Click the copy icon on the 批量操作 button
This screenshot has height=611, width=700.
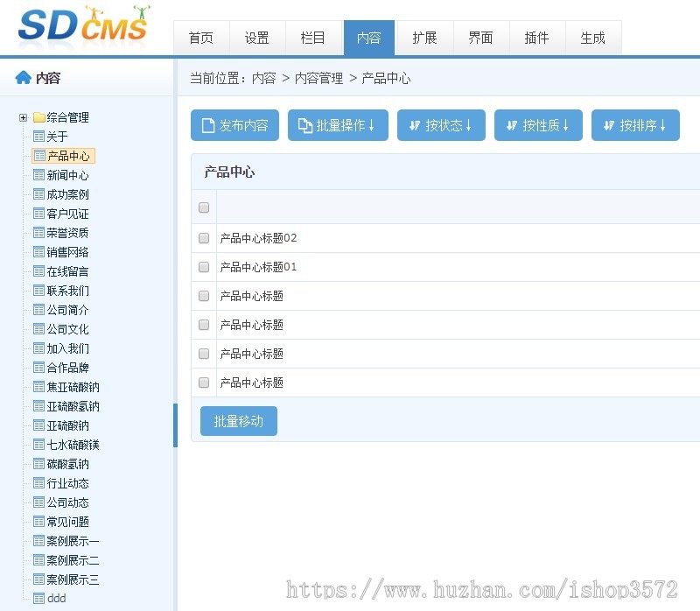tap(305, 125)
